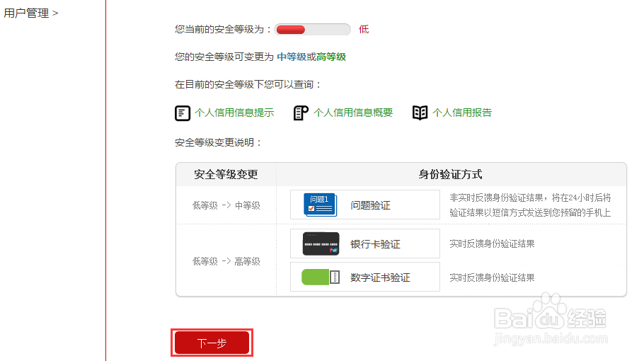
Task: Click the 安全等级变更 column header
Action: pyautogui.click(x=226, y=175)
